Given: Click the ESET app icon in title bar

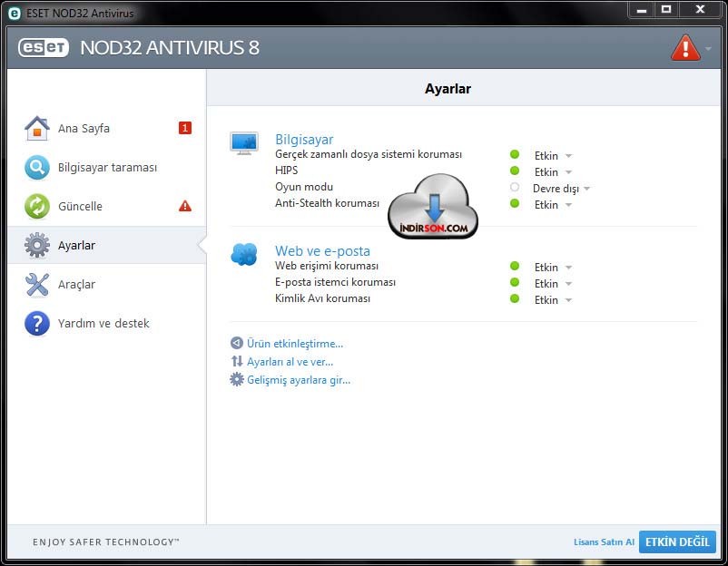Looking at the screenshot, I should click(15, 14).
